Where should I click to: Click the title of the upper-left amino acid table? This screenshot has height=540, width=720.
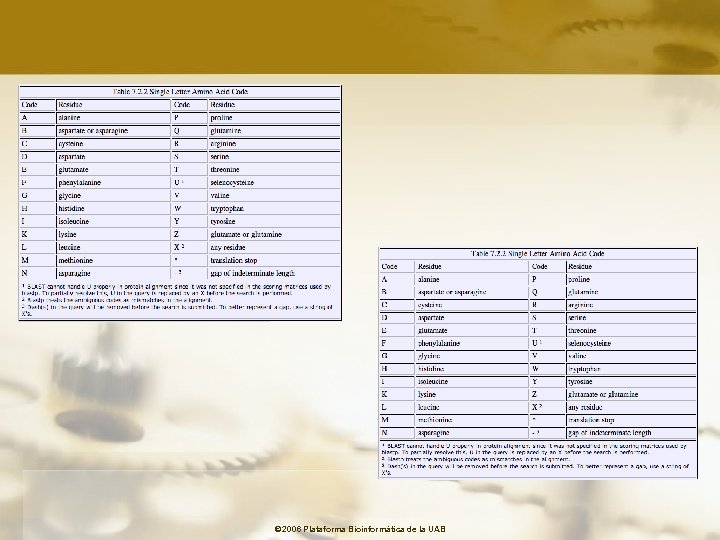point(180,91)
